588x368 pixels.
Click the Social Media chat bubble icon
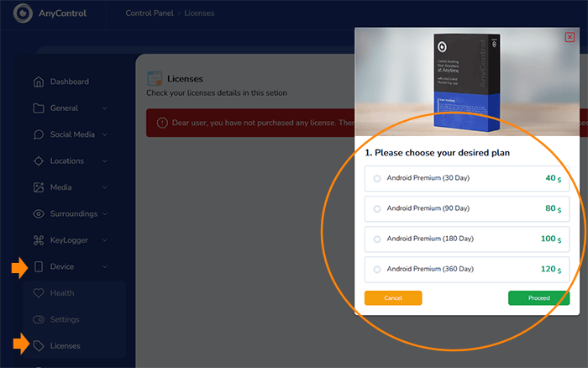[38, 134]
